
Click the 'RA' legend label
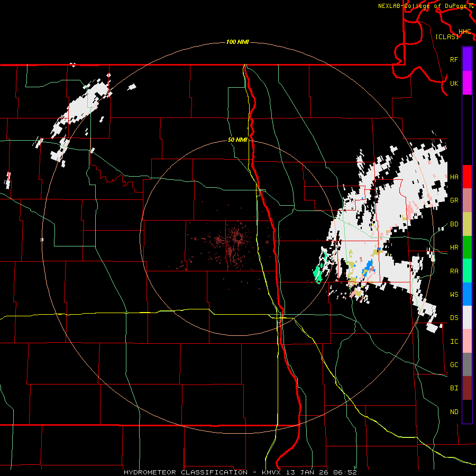[454, 271]
